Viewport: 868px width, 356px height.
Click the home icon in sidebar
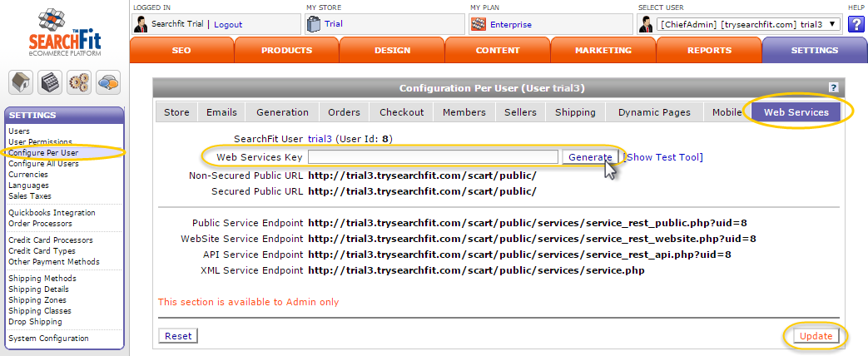click(x=21, y=82)
